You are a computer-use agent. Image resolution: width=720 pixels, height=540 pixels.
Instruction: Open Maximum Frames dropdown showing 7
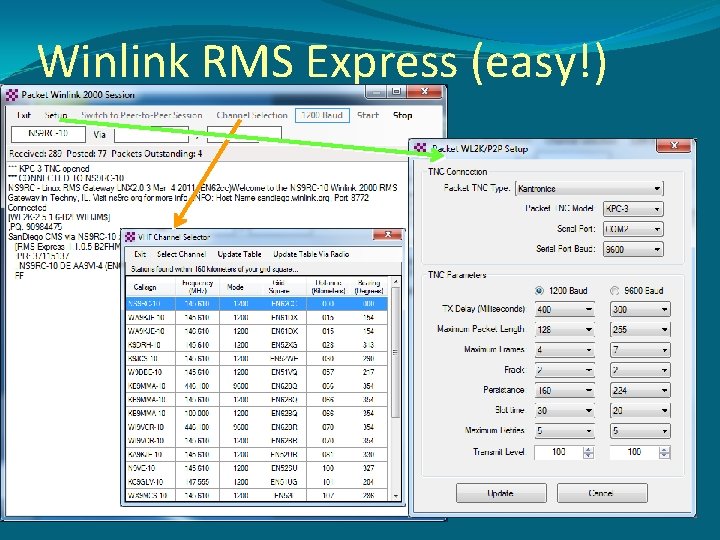pyautogui.click(x=640, y=350)
